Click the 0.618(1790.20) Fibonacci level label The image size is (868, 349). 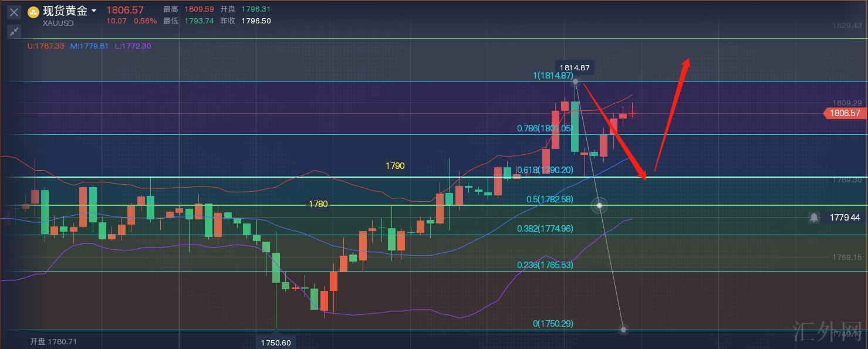544,170
